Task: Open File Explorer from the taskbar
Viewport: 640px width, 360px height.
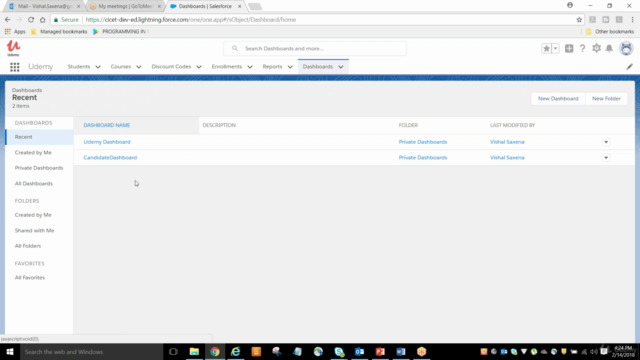Action: click(194, 352)
